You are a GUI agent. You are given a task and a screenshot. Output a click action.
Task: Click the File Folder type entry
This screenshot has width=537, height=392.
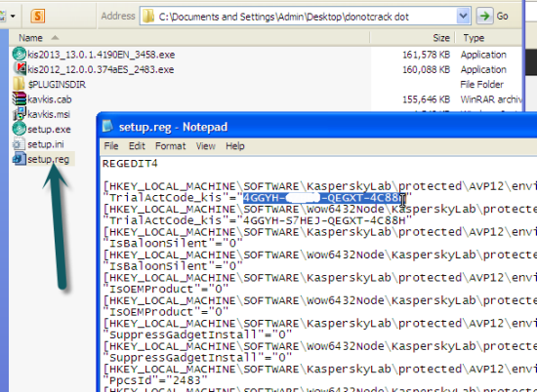click(482, 85)
